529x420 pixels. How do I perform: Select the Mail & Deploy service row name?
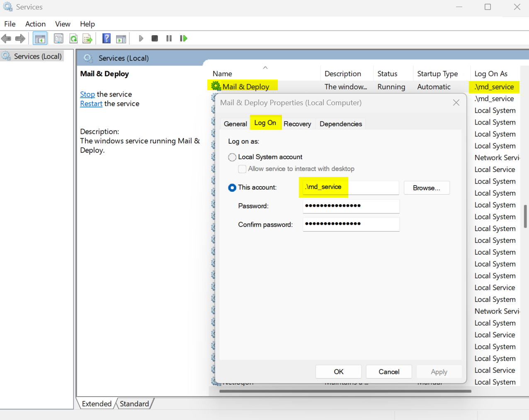[x=246, y=87]
